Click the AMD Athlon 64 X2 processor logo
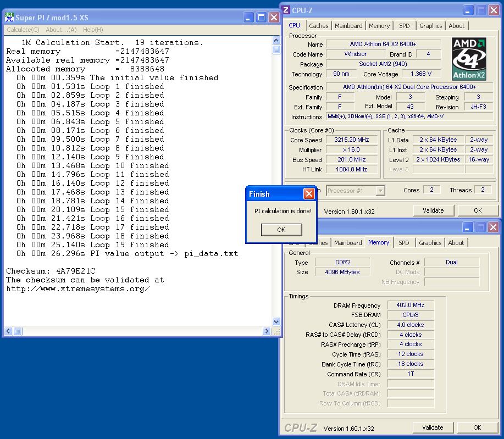 pos(469,59)
